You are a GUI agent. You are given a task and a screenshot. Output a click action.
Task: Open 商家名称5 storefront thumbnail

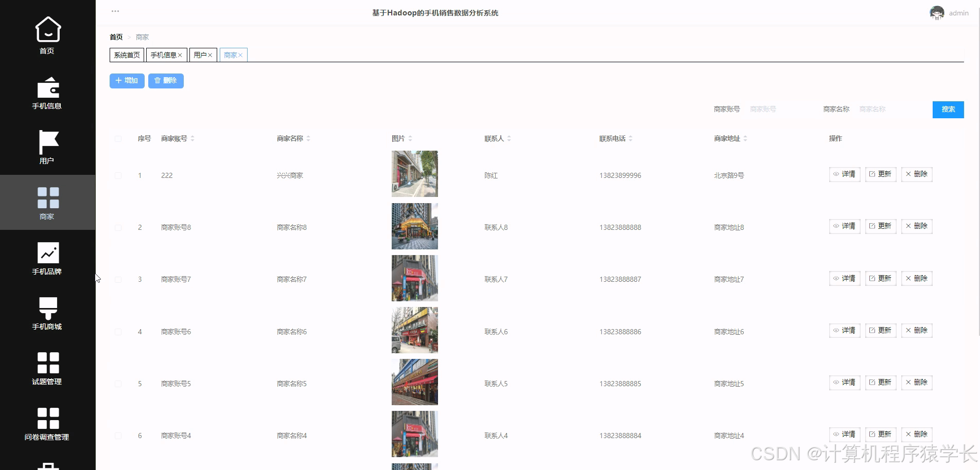(415, 382)
